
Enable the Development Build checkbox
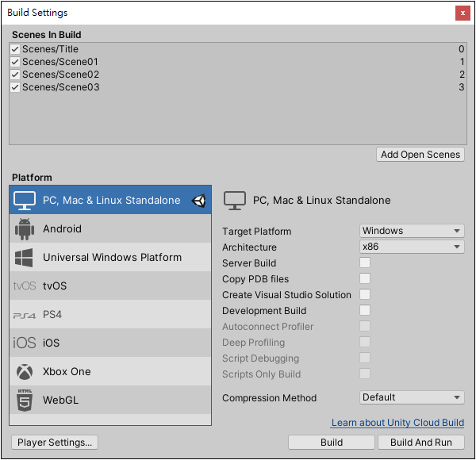pos(365,311)
